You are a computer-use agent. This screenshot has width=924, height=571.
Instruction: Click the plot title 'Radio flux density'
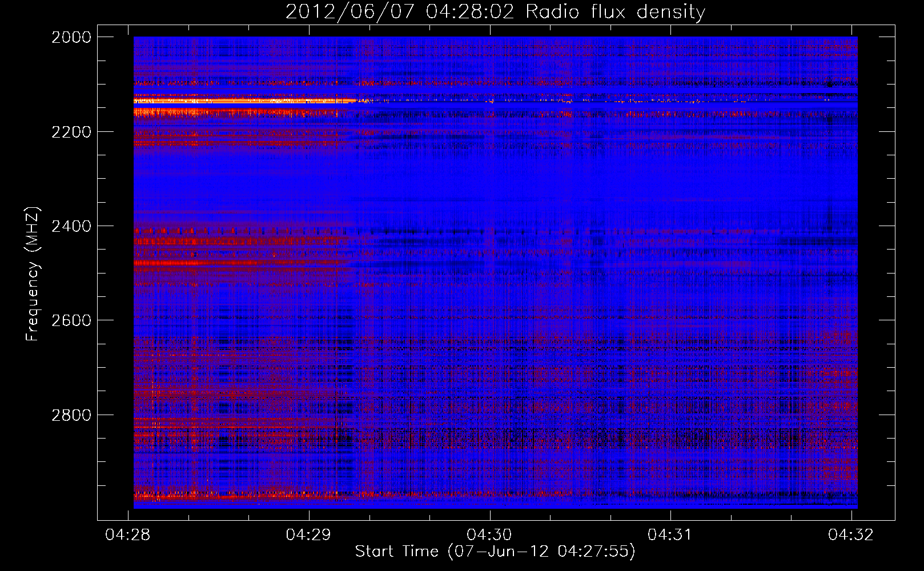pyautogui.click(x=615, y=11)
